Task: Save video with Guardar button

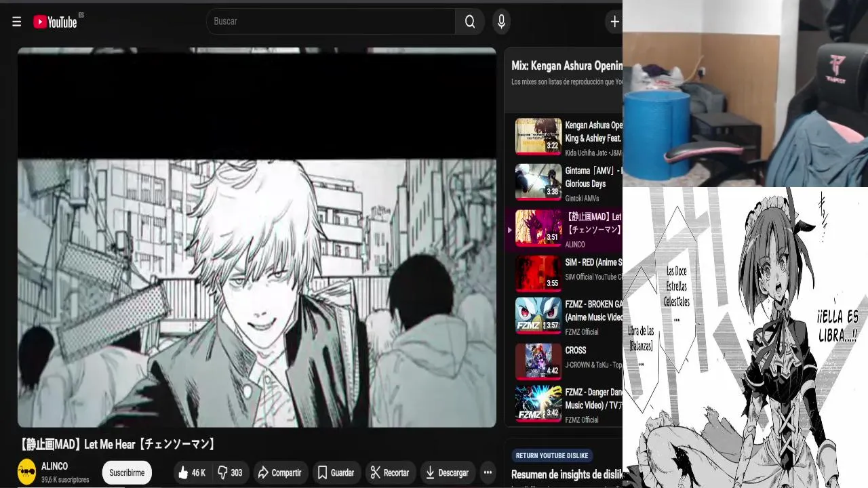Action: click(x=336, y=472)
